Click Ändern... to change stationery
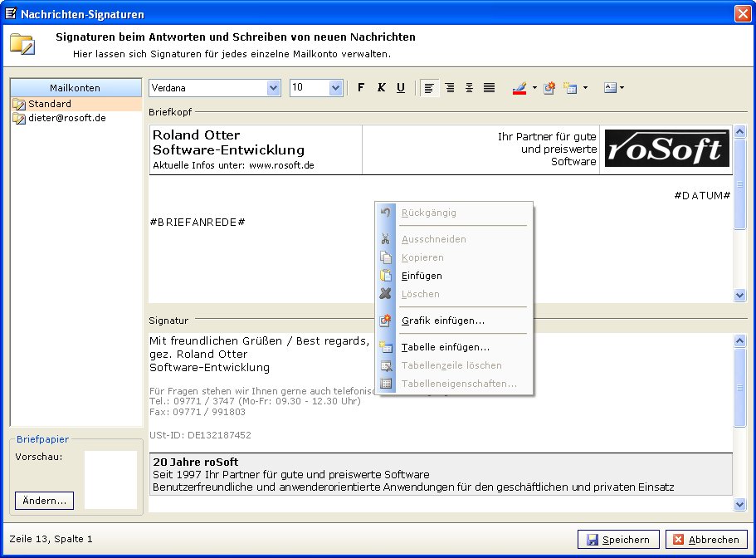This screenshot has width=756, height=558. coord(44,501)
